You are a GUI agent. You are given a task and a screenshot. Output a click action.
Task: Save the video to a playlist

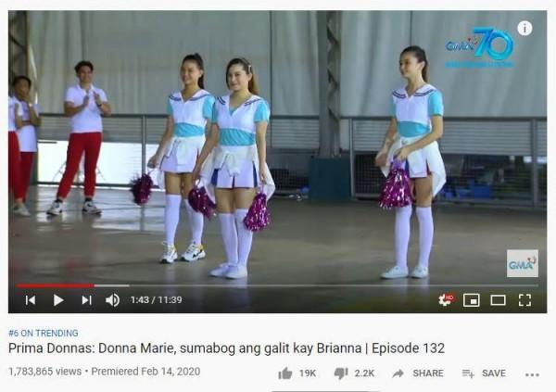click(484, 373)
